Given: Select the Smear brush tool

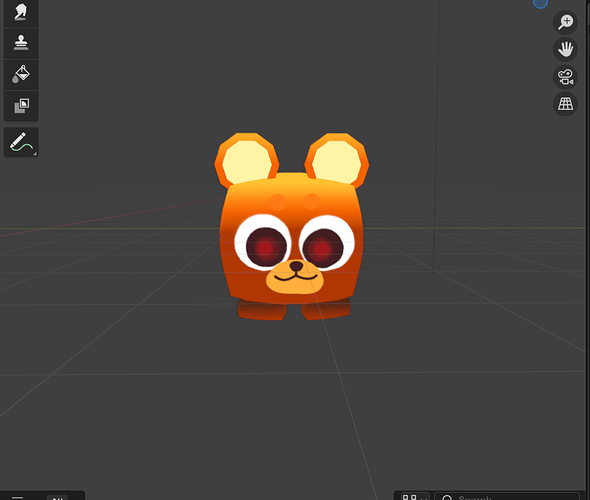Looking at the screenshot, I should [21, 13].
